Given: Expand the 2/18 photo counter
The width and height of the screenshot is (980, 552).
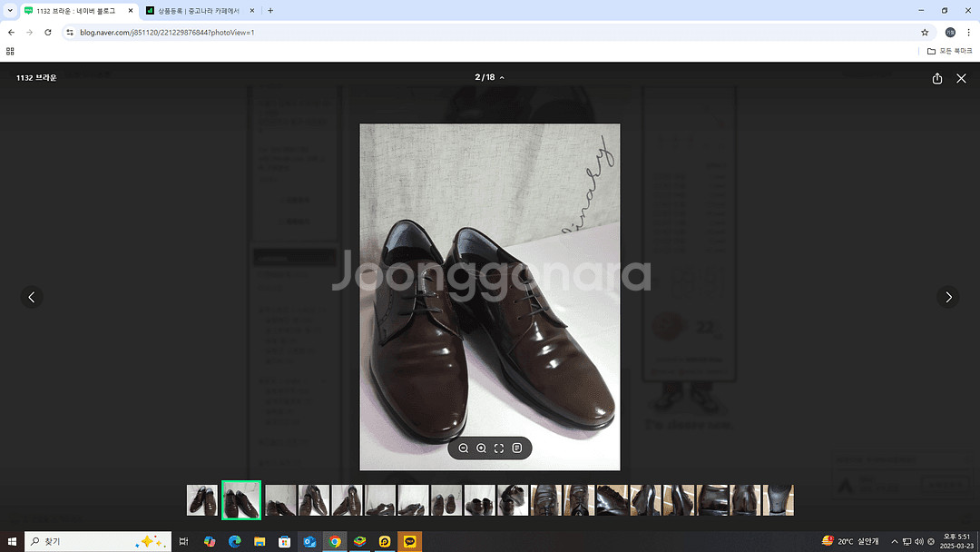Looking at the screenshot, I should tap(489, 77).
